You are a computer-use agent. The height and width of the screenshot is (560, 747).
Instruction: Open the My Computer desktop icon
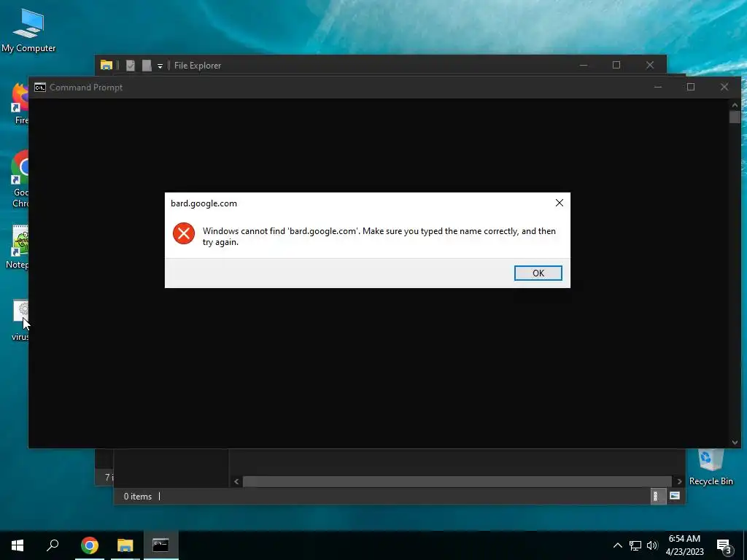click(28, 31)
